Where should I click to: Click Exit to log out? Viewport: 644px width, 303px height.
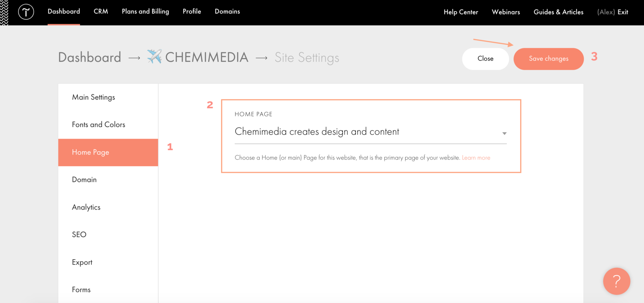[623, 12]
